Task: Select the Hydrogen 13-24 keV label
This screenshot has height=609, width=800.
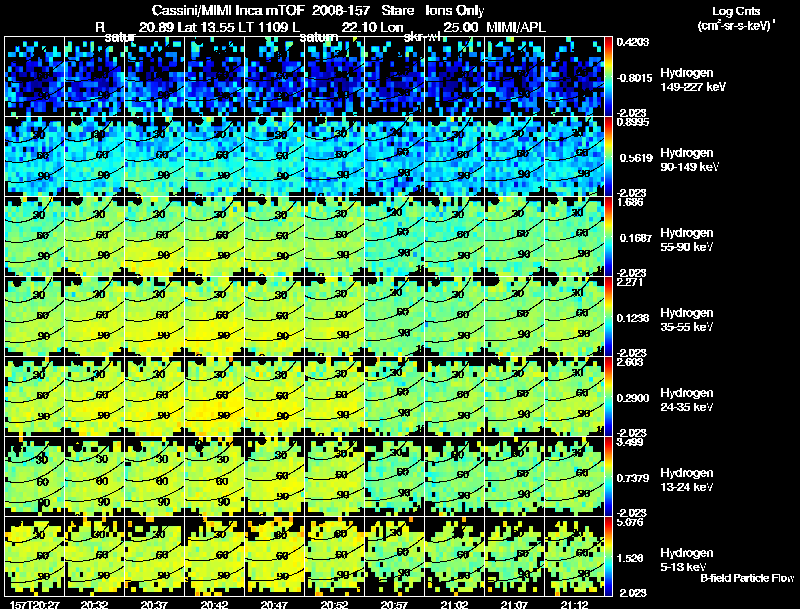Action: (x=687, y=480)
